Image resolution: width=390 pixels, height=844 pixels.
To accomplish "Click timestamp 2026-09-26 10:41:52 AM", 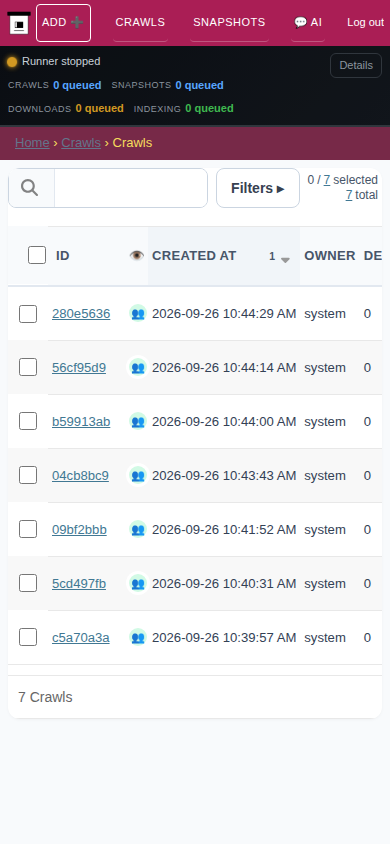I will (224, 530).
